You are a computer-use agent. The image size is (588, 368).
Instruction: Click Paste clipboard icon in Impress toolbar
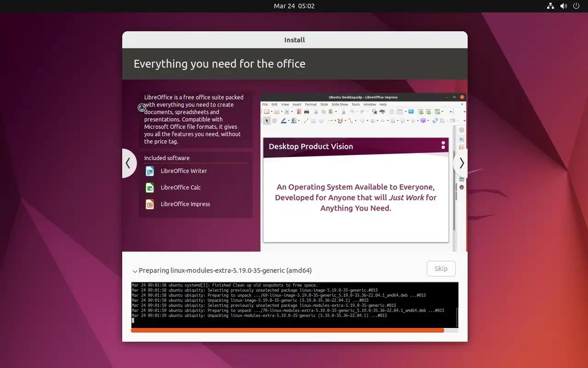coord(331,112)
